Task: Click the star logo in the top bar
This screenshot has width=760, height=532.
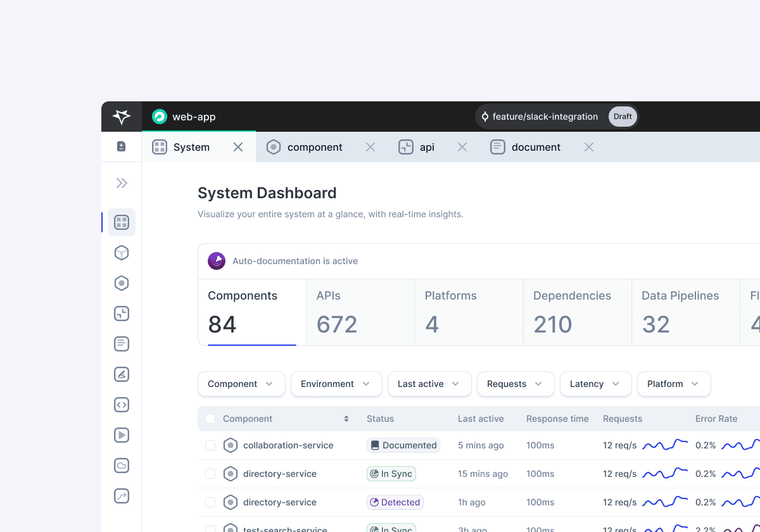Action: 122,117
